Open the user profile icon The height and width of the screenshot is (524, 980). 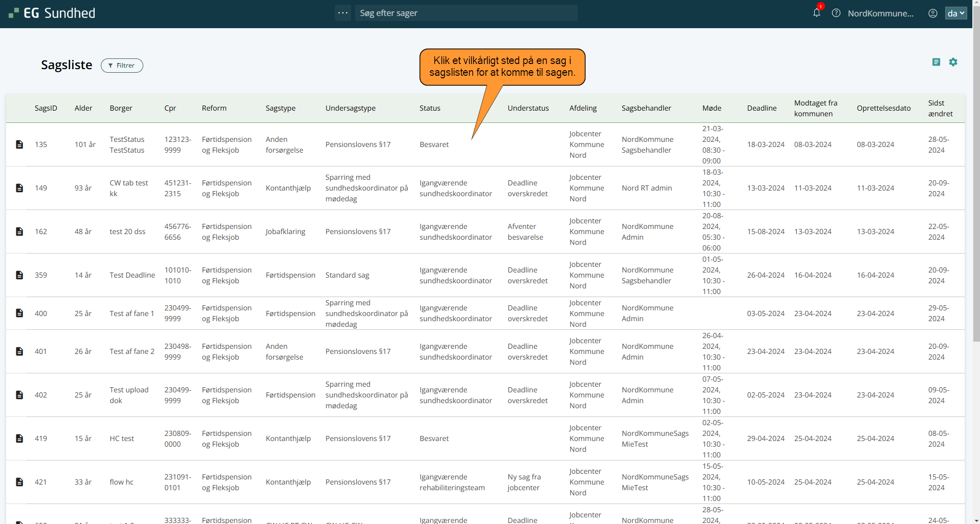pyautogui.click(x=933, y=13)
